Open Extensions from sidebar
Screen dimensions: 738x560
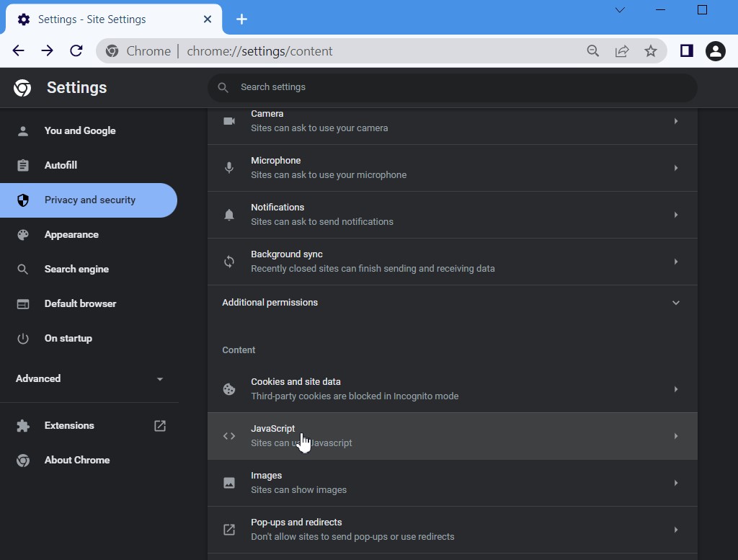pos(69,426)
